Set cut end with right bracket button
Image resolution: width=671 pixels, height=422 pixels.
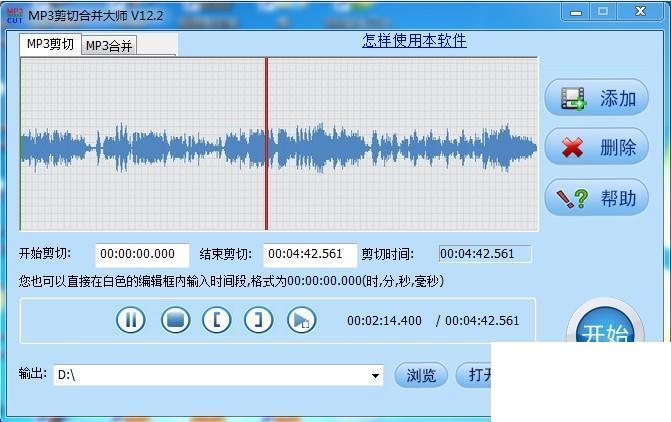[x=258, y=320]
